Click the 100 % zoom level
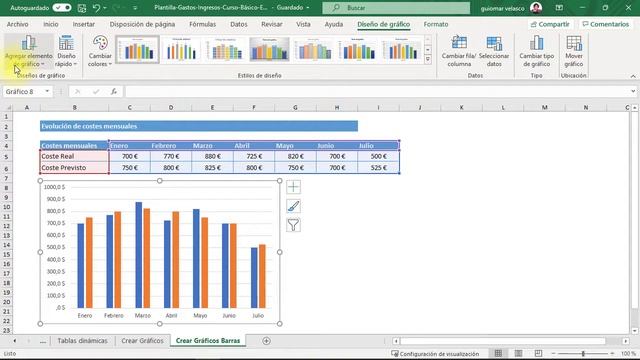Screen dimensions: 640x360 coord(628,353)
